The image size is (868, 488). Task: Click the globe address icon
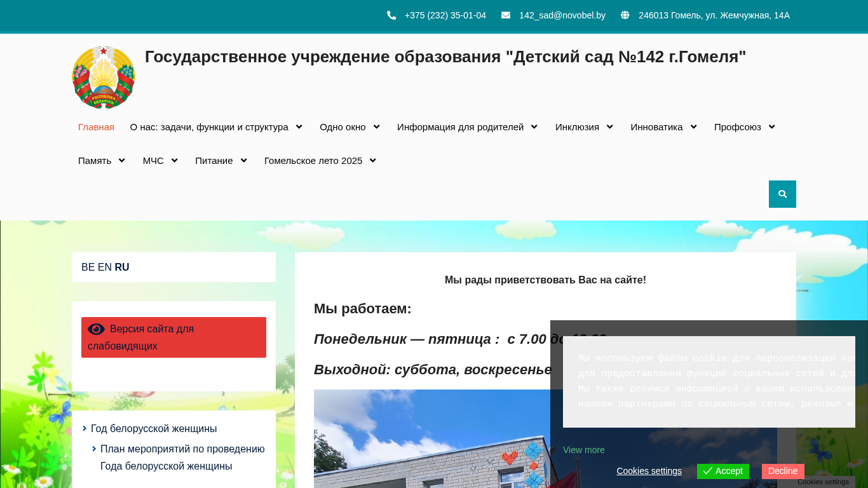[x=625, y=15]
